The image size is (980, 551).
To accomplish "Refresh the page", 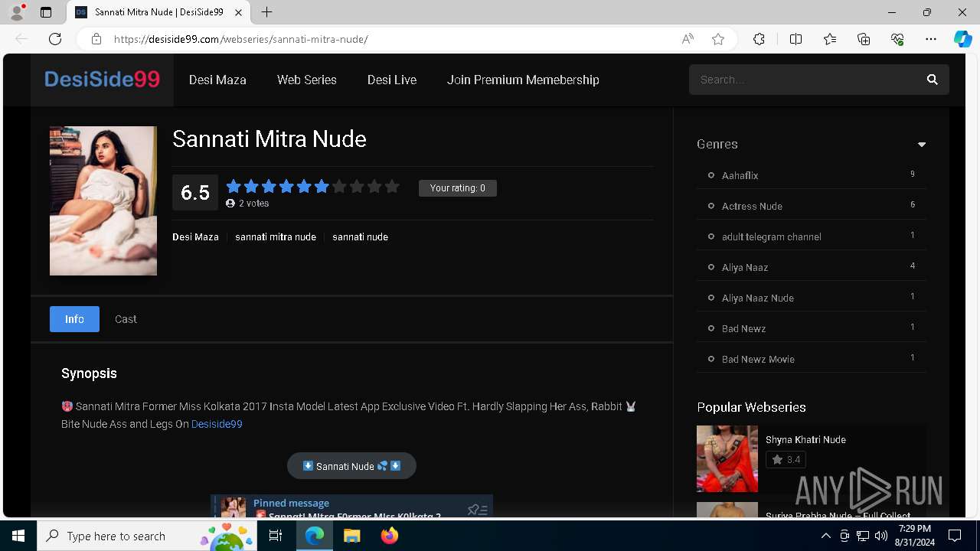I will [55, 39].
